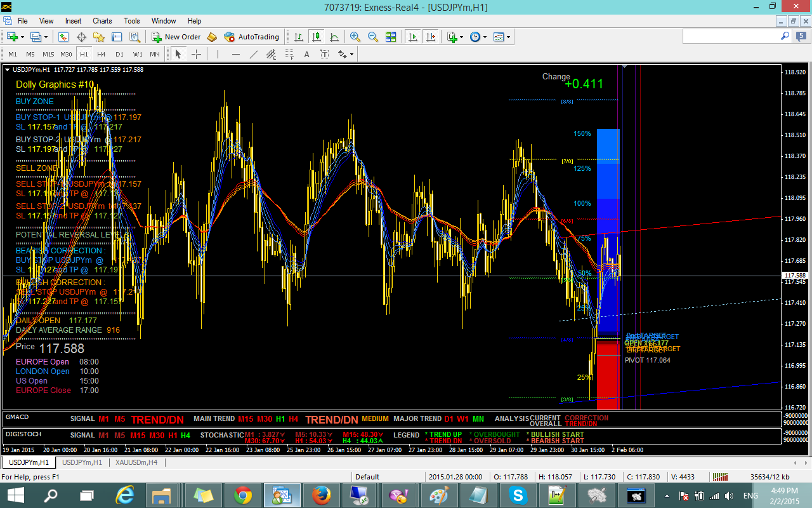Expand the Profiles dropdown arrow
Screen dimensions: 812x508
(46, 37)
